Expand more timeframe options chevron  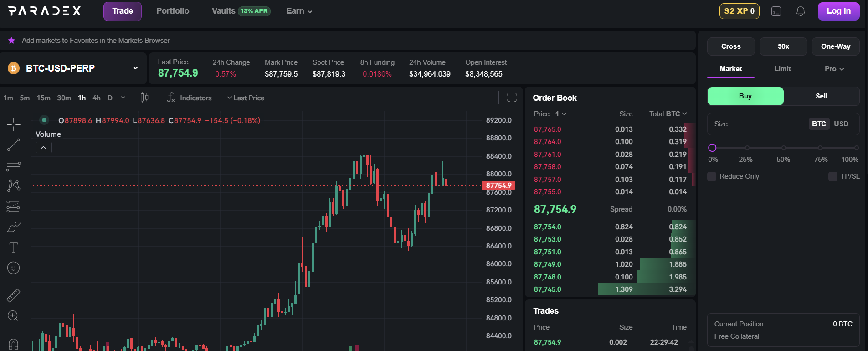[123, 98]
